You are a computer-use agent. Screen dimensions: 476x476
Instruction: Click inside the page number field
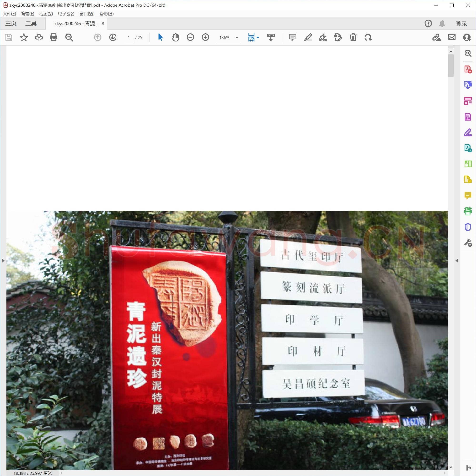(129, 37)
